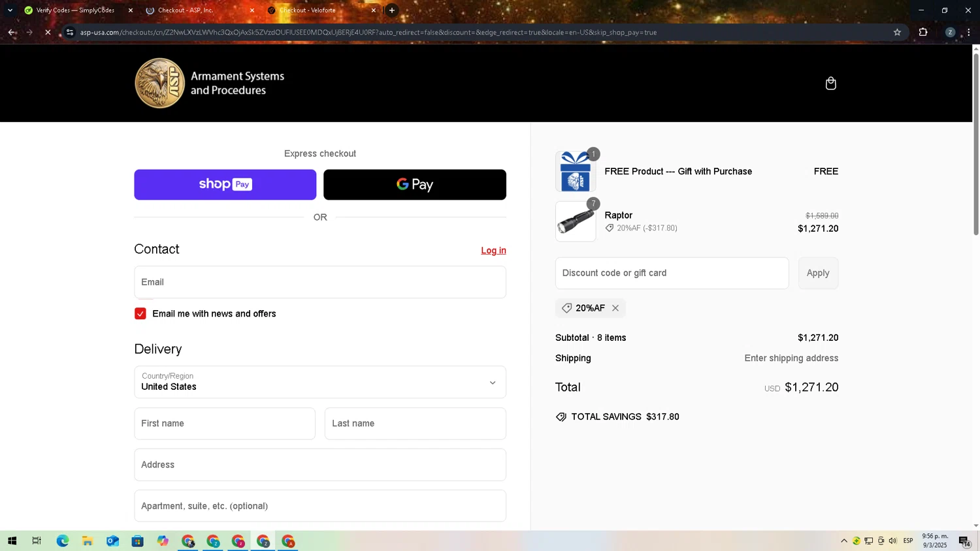Screen dimensions: 980x551
Task: Focus the Last name field
Action: [x=416, y=424]
